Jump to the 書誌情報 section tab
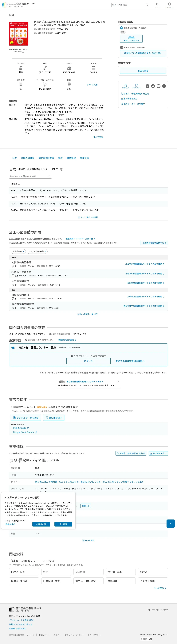 (71, 158)
